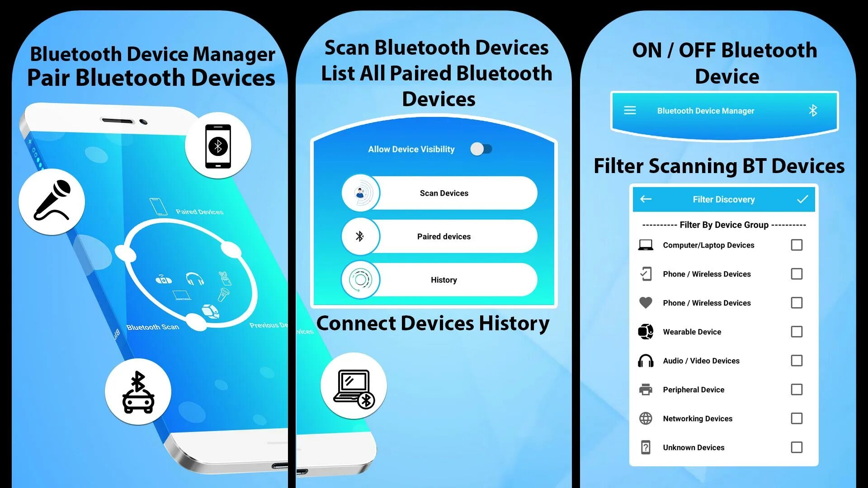This screenshot has height=488, width=868.
Task: Select the History menu item
Action: click(x=443, y=279)
